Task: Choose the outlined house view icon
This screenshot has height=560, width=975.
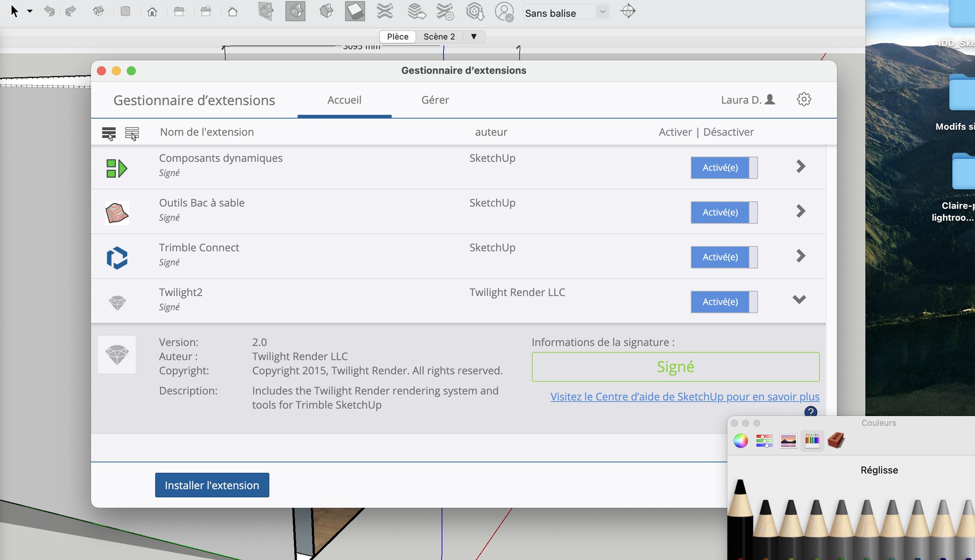Action: point(233,11)
